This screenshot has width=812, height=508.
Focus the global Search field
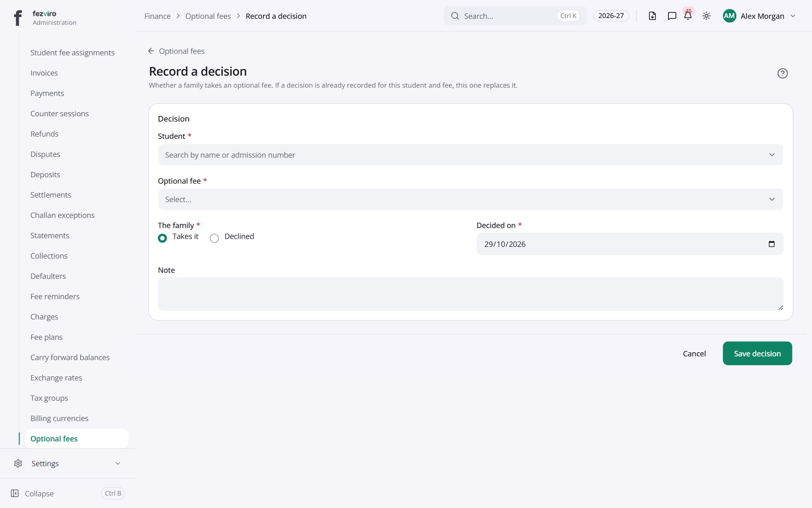pos(515,16)
